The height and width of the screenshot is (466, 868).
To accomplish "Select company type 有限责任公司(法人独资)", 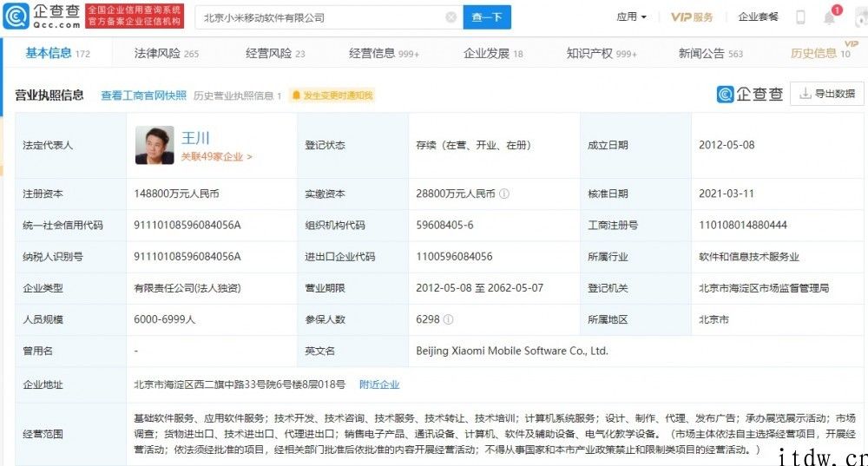I will pos(187,288).
